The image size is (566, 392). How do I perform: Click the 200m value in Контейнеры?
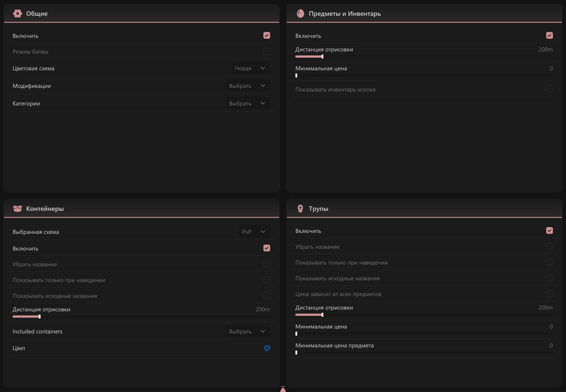pyautogui.click(x=263, y=310)
